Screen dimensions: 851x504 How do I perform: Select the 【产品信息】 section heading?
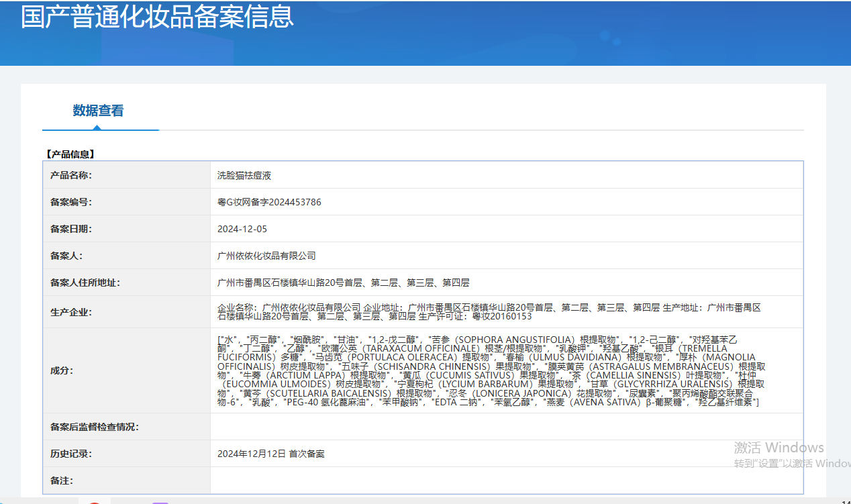70,154
